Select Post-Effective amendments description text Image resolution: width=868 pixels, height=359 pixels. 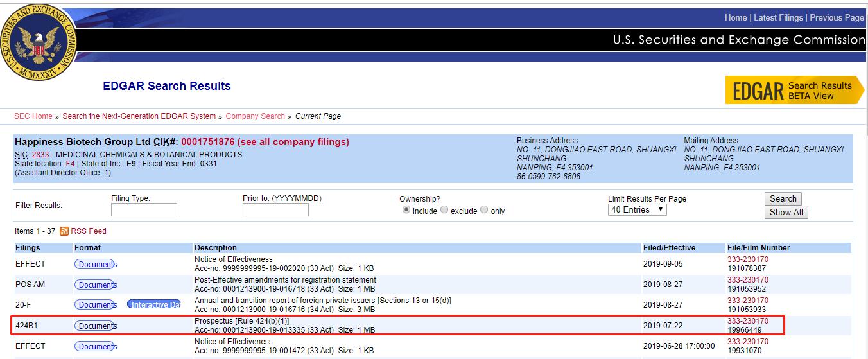(x=286, y=280)
